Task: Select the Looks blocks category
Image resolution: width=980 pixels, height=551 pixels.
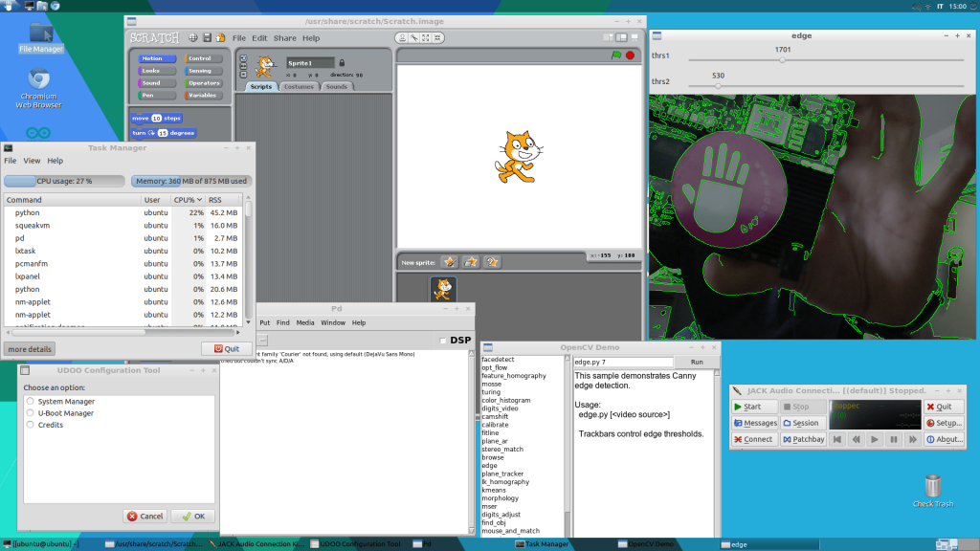Action: click(156, 71)
